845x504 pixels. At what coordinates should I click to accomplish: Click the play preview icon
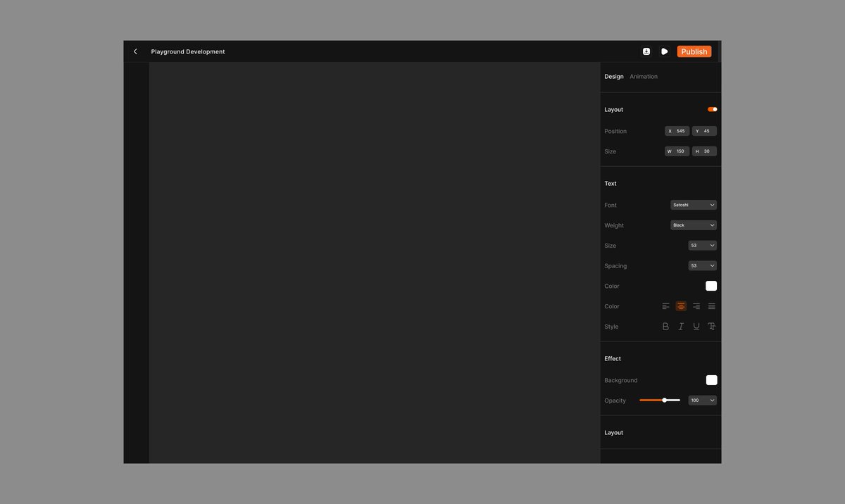(x=664, y=51)
